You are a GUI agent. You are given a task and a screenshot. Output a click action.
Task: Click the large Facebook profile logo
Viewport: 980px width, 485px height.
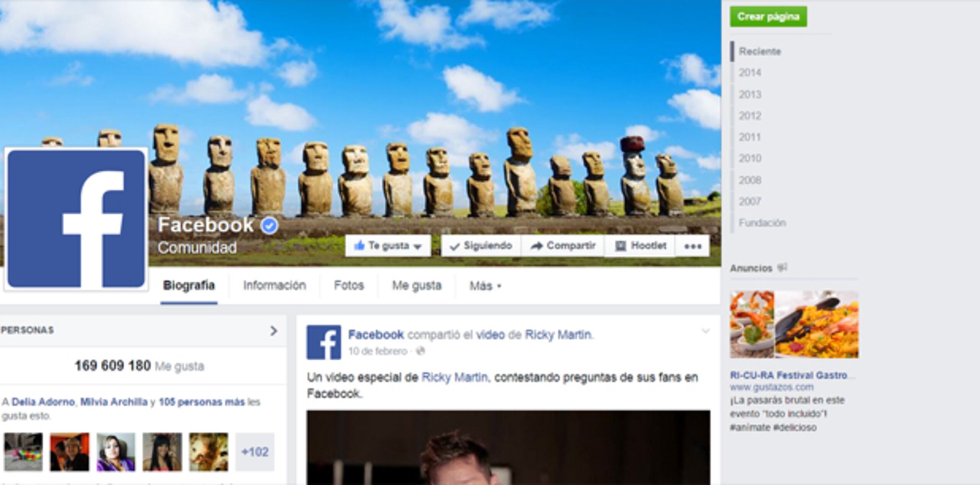point(76,219)
